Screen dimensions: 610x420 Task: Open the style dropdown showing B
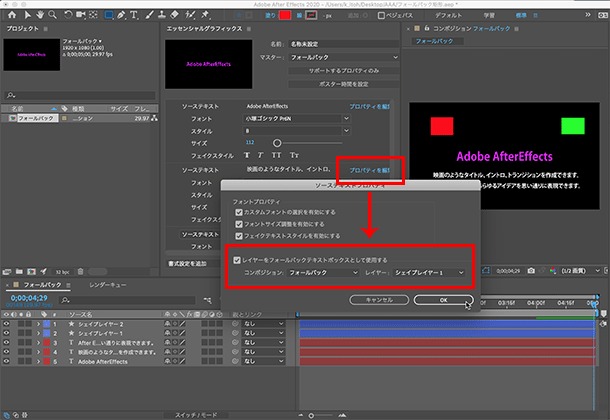[296, 131]
